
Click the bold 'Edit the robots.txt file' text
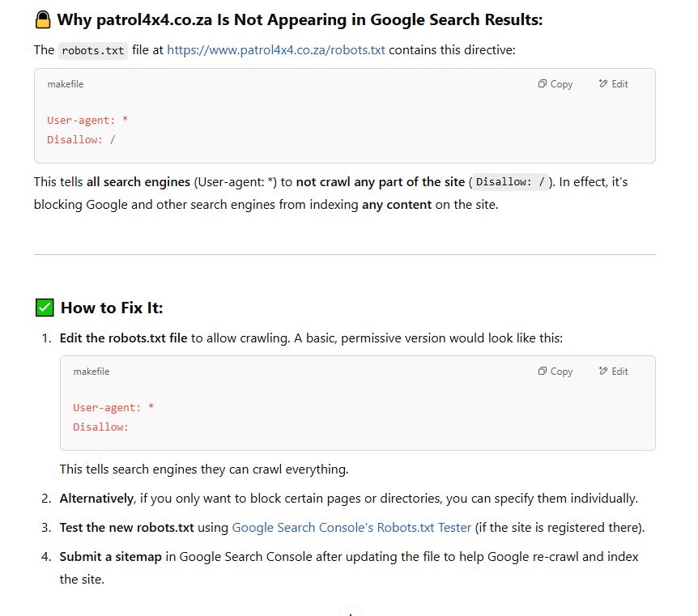tap(123, 338)
